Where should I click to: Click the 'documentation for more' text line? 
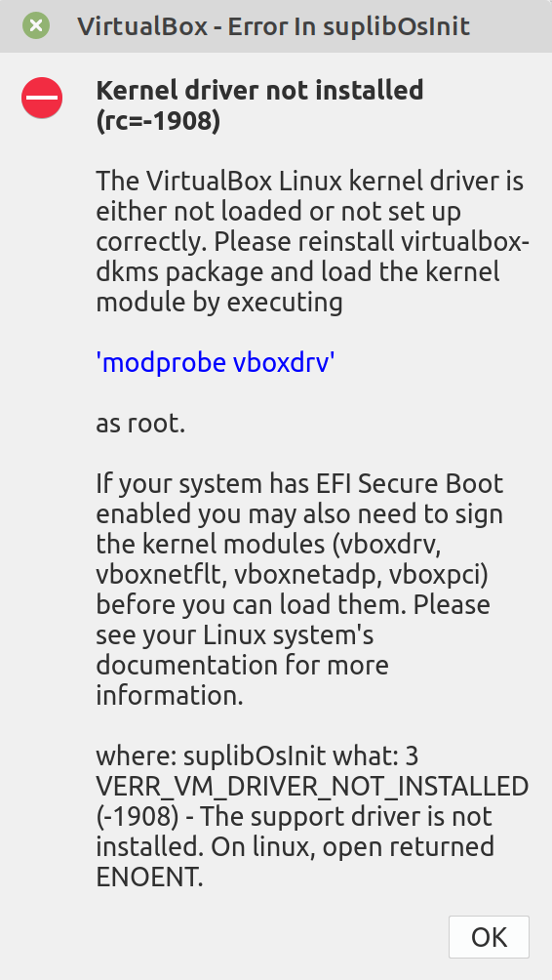coord(242,665)
